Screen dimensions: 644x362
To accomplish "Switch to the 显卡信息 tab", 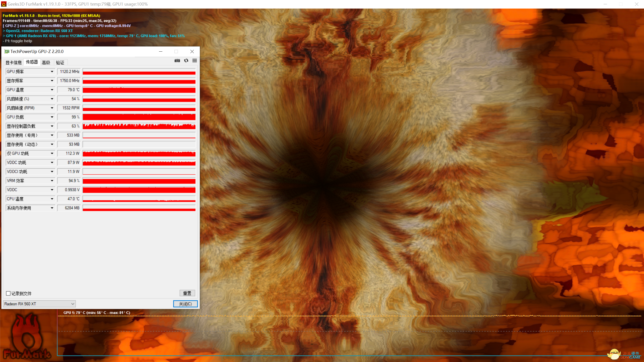I will coord(13,62).
